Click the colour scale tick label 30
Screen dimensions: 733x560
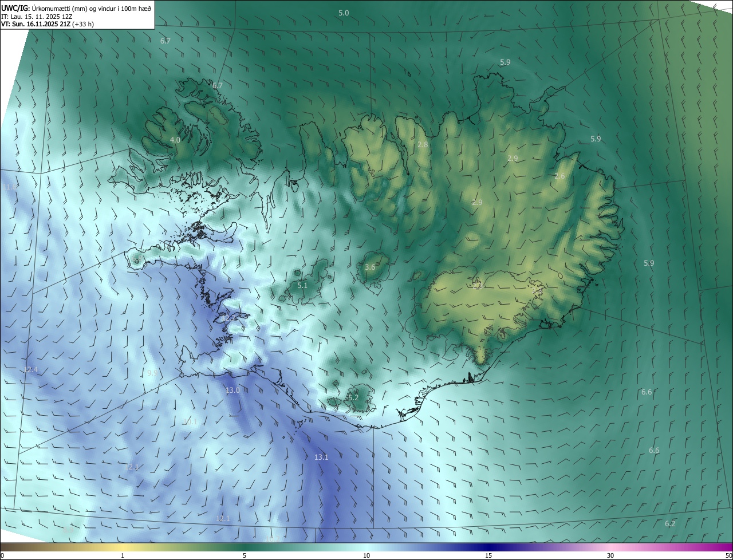(610, 555)
